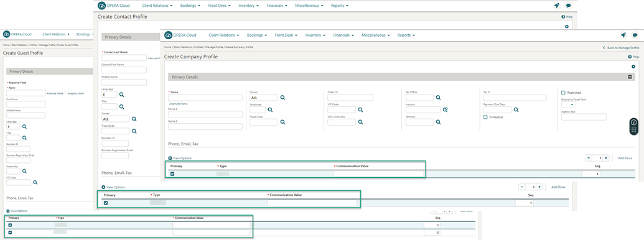
Task: Open Client Relations menu in Guest Profile window
Action: click(x=56, y=34)
